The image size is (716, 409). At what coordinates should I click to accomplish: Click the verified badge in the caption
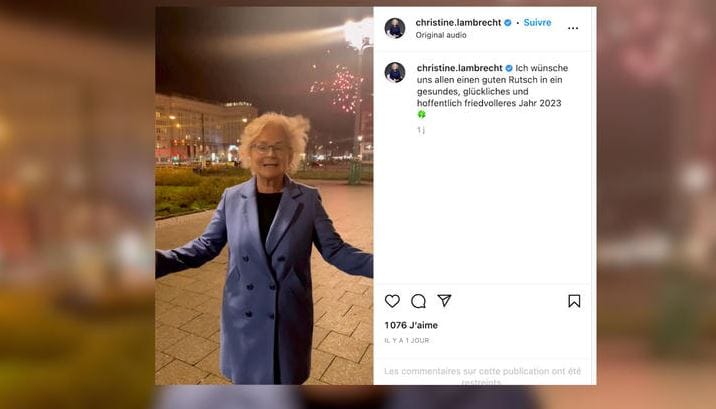coord(509,68)
